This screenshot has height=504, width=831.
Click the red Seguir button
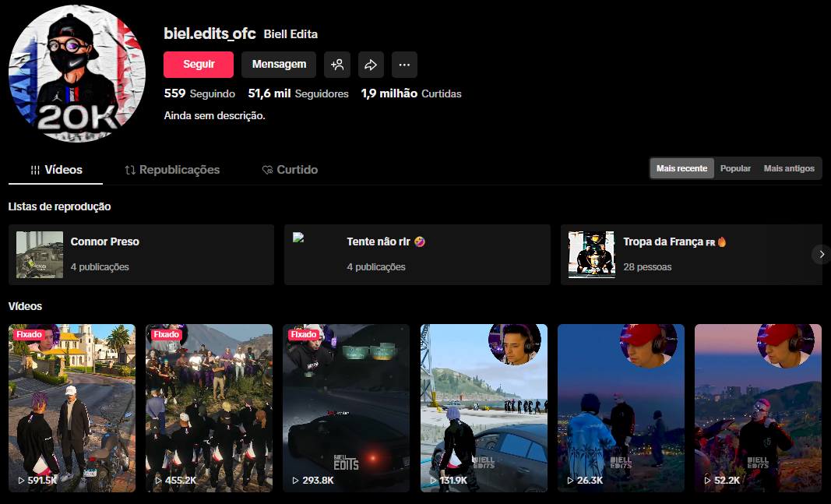coord(199,65)
